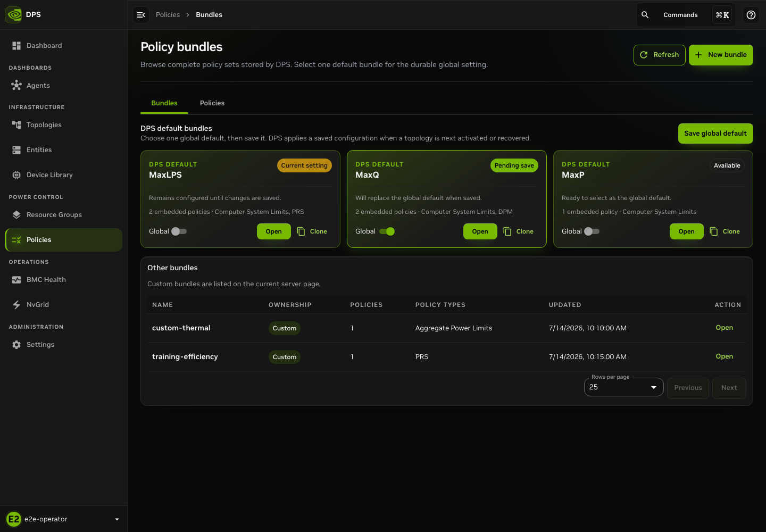Open the MaxQ bundle

point(480,231)
